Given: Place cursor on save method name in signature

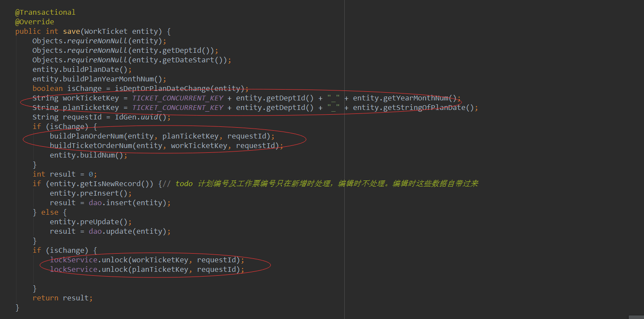Looking at the screenshot, I should 71,31.
